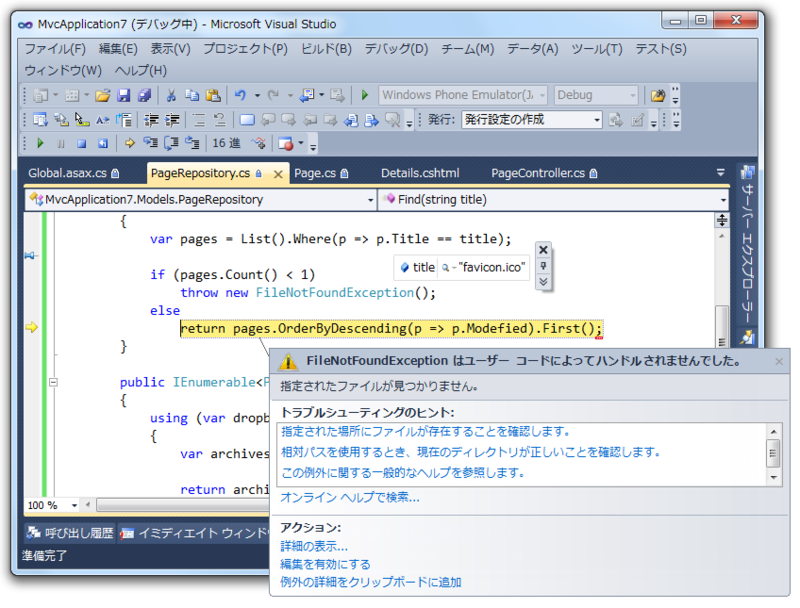Viewport: 800px width, 608px height.
Task: Click the Display Parameter Info icon
Action: 61,120
